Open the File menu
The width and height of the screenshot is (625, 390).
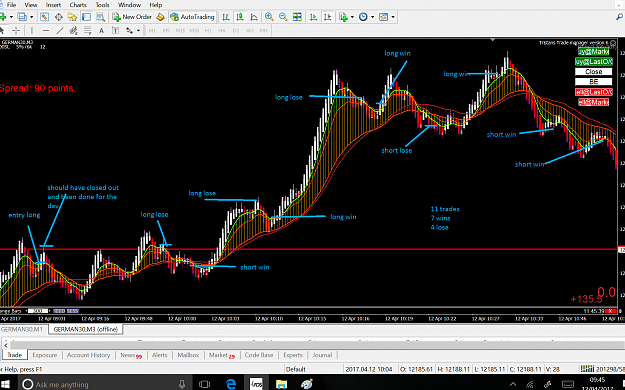click(x=12, y=5)
